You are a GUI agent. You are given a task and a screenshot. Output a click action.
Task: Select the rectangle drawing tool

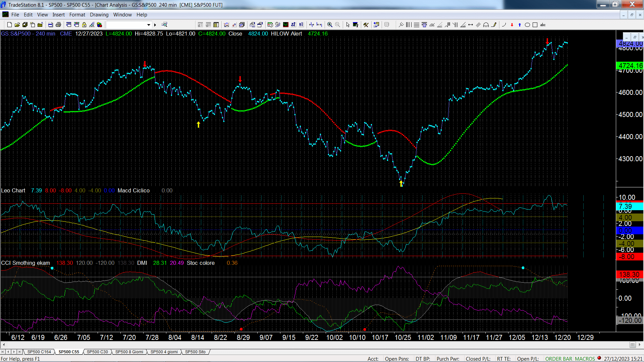[x=535, y=25]
